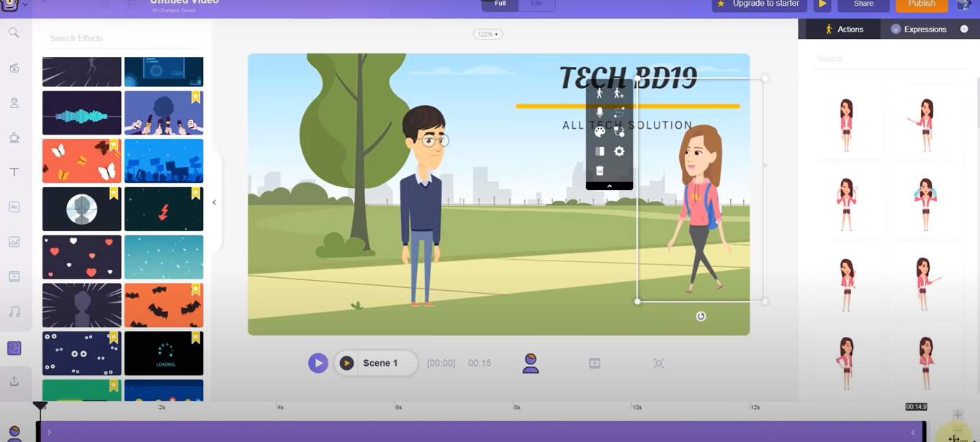The image size is (980, 442).
Task: Click the Upload icon in the sidebar
Action: coord(14,381)
